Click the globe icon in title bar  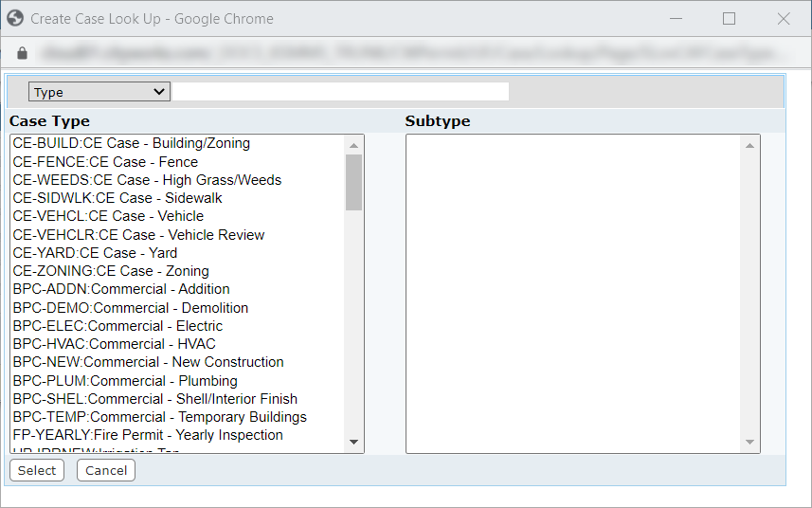click(x=14, y=18)
